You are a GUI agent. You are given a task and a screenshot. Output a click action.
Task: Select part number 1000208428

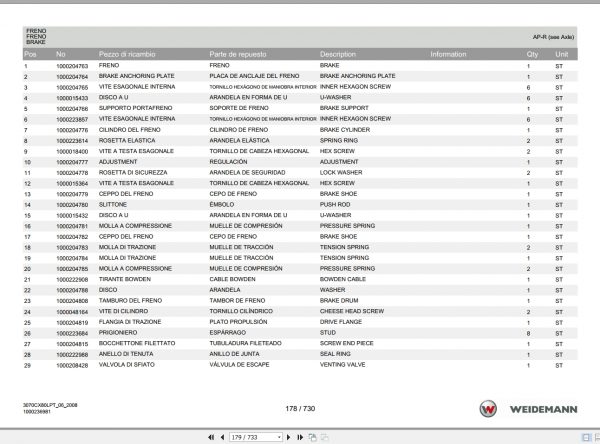(x=72, y=366)
